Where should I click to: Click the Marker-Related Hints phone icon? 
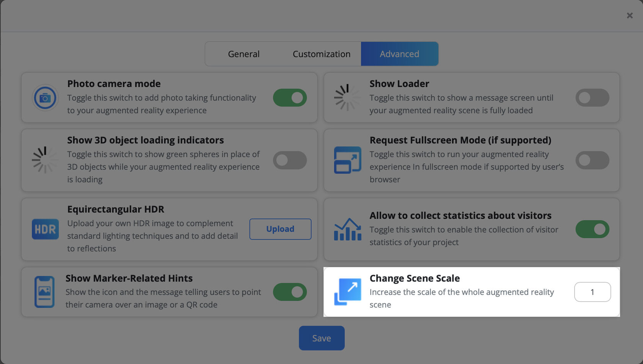click(44, 292)
